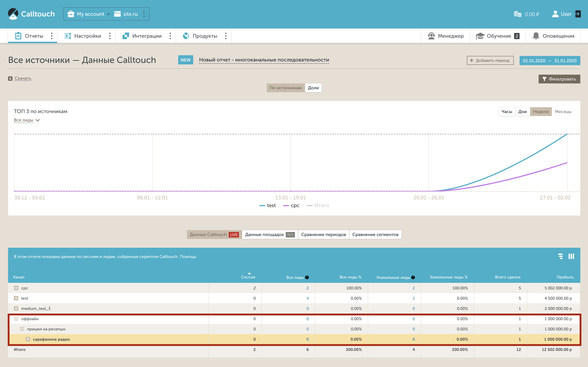Click the filter funnel icon
Viewport: 588px width, 367px height.
point(544,79)
